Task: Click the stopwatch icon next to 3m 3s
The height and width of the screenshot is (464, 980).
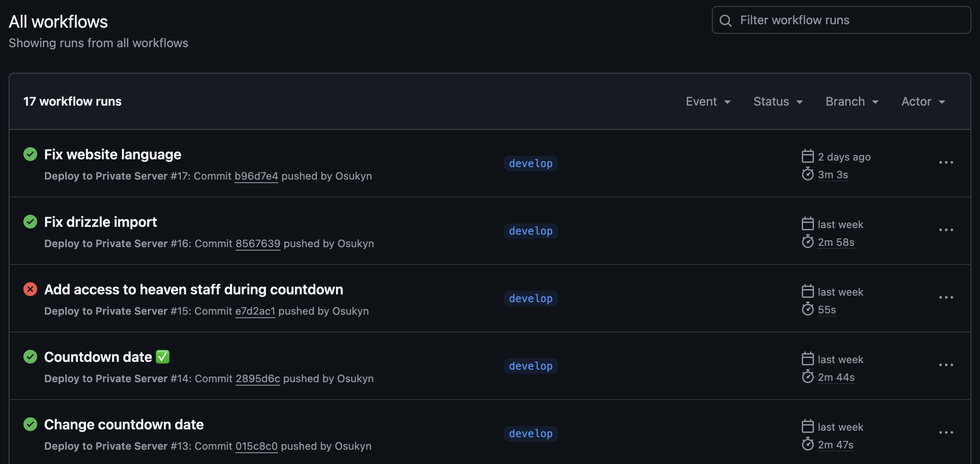Action: pyautogui.click(x=807, y=174)
